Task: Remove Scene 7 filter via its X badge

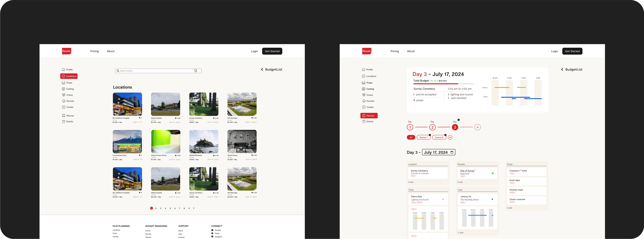Action: (430, 135)
